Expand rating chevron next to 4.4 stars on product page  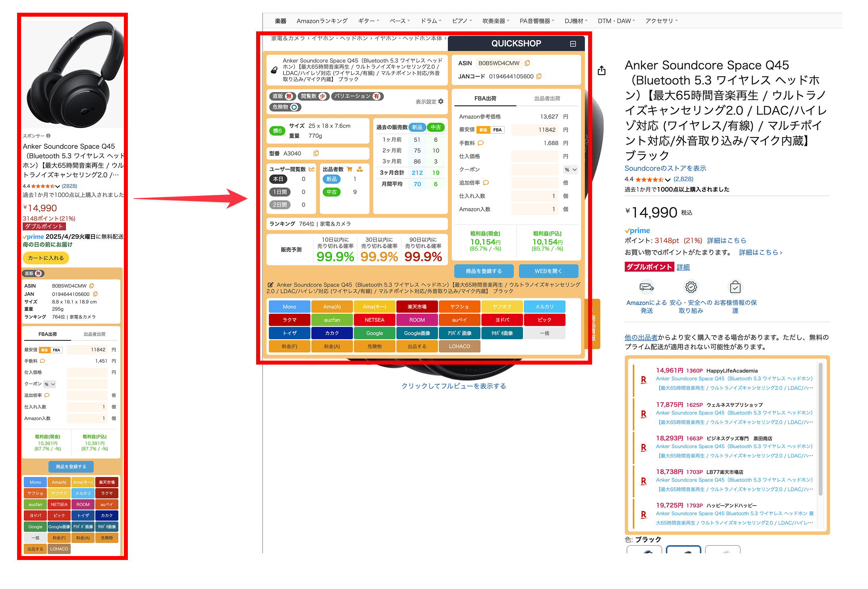tap(667, 180)
